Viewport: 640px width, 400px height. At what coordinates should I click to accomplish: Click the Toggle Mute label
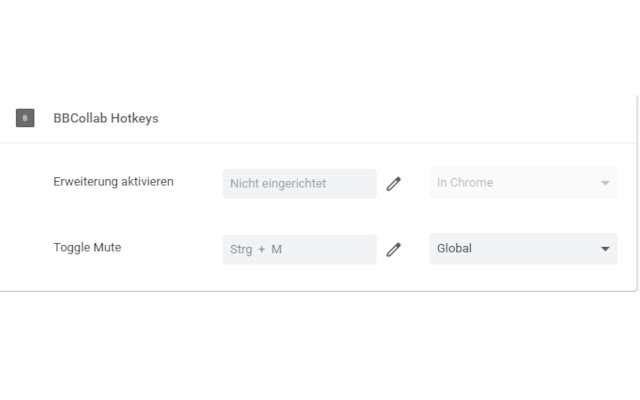pos(87,247)
